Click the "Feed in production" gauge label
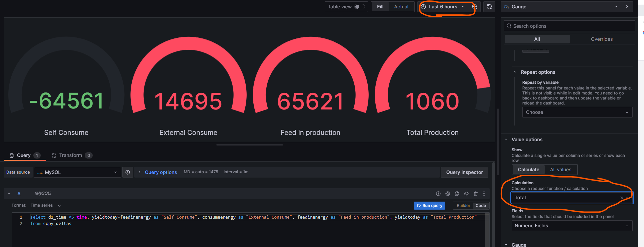The width and height of the screenshot is (644, 247). tap(310, 133)
